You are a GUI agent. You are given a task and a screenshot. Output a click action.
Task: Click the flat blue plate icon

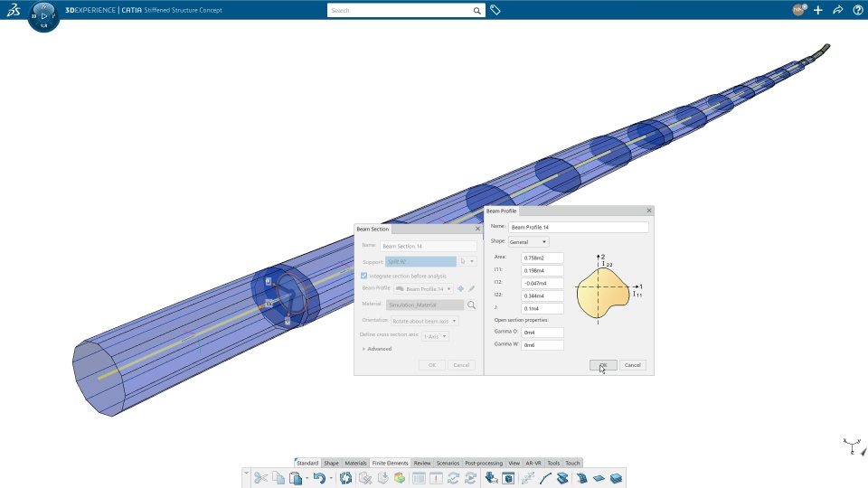[599, 478]
